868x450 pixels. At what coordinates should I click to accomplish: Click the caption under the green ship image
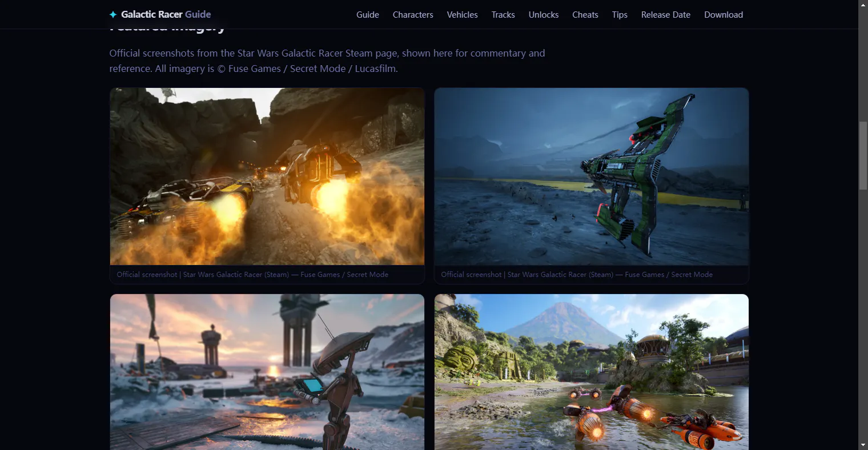click(x=577, y=275)
